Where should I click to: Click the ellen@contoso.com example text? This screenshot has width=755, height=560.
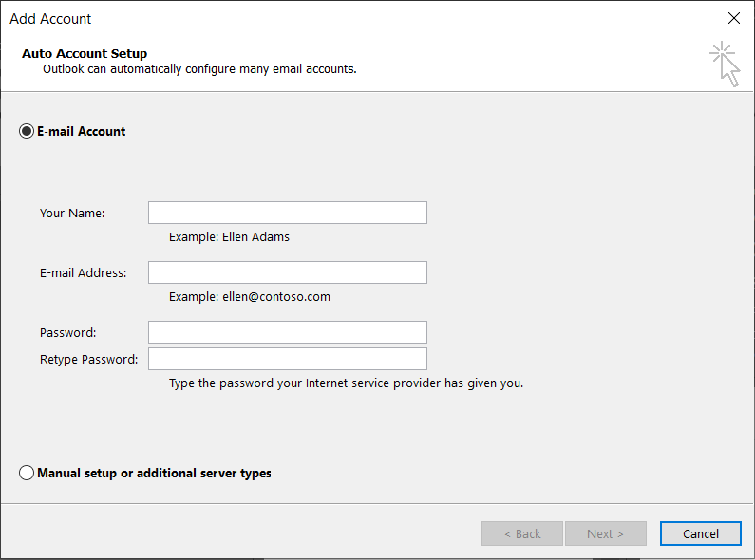(x=276, y=297)
